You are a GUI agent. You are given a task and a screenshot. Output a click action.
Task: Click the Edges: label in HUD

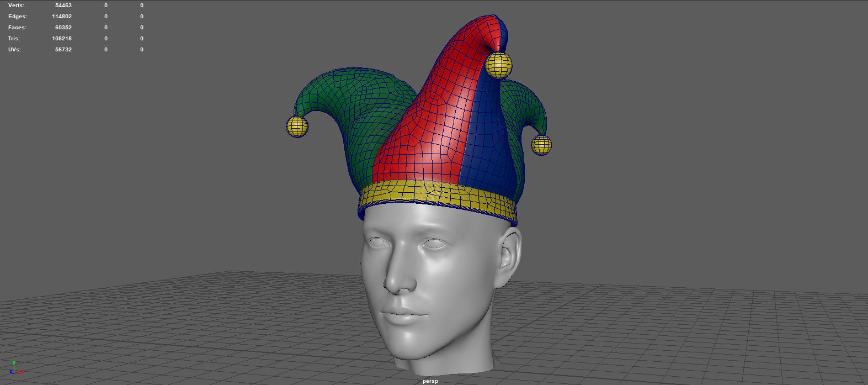coord(17,16)
